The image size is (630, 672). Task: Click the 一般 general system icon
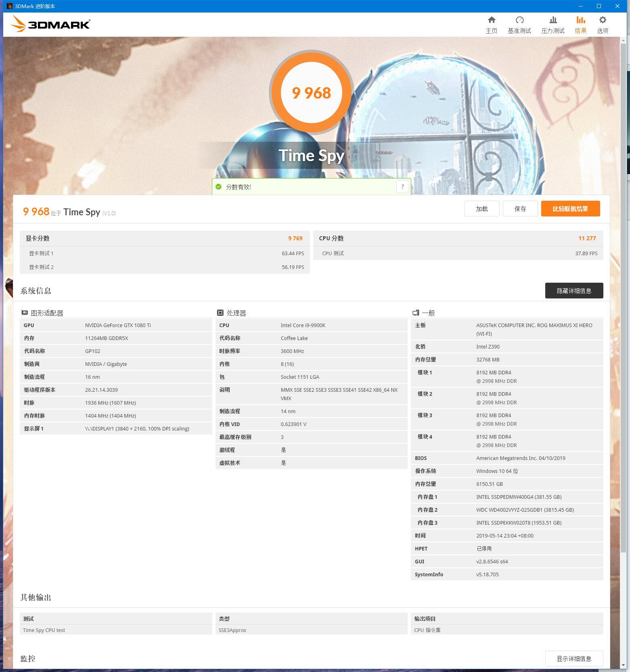[416, 313]
